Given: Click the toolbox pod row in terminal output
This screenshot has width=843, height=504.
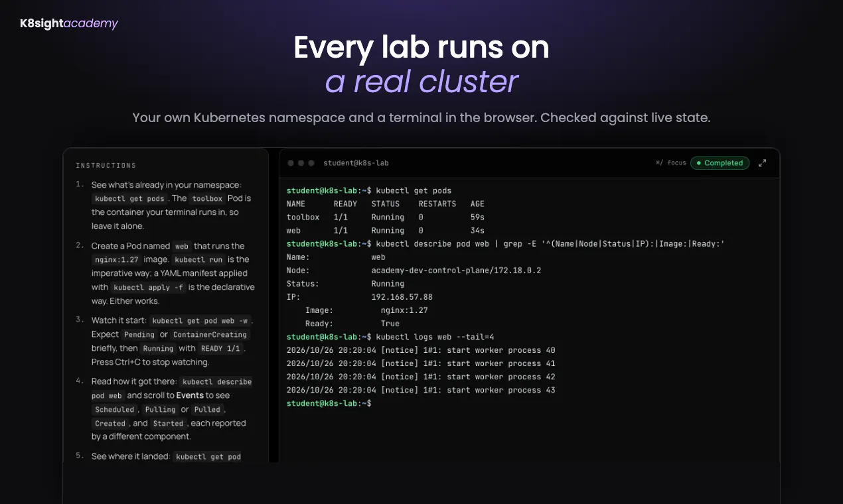Looking at the screenshot, I should click(x=386, y=218).
